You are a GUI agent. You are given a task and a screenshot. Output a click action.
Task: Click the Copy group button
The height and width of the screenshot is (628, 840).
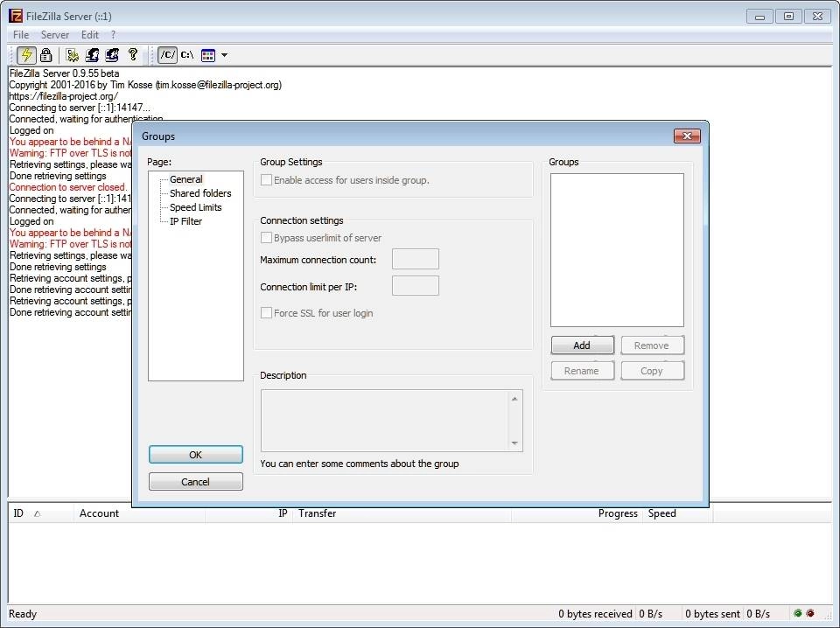click(652, 371)
